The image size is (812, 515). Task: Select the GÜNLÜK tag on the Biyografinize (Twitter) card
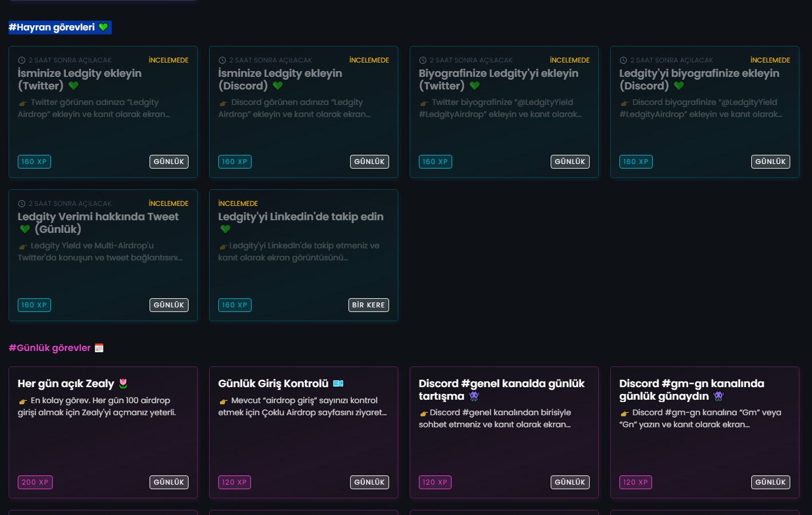point(570,162)
